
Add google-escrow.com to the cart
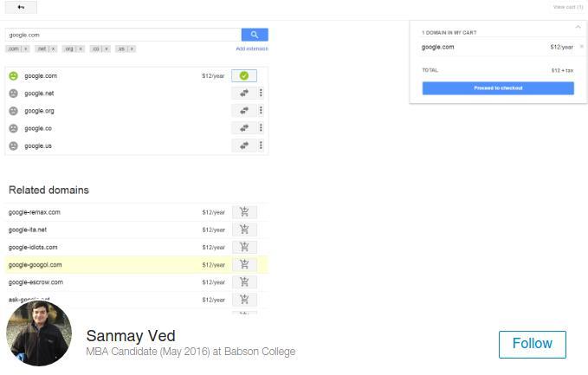coord(244,281)
